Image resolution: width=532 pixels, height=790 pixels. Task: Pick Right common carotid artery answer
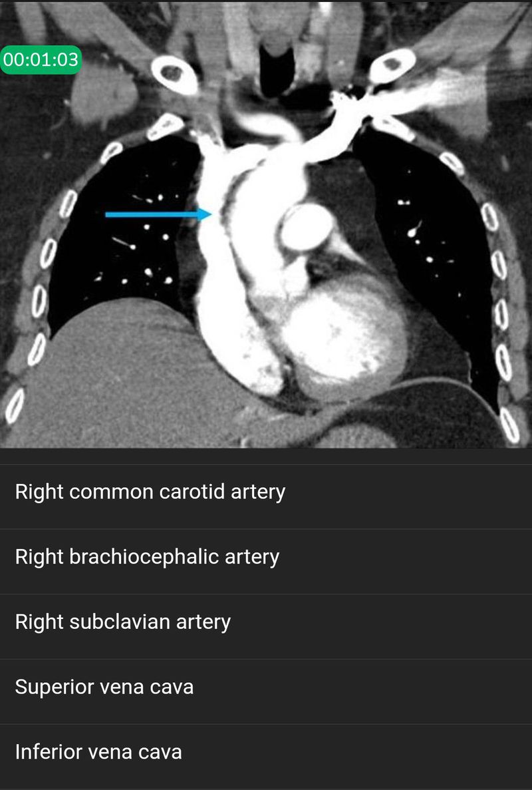[266, 492]
